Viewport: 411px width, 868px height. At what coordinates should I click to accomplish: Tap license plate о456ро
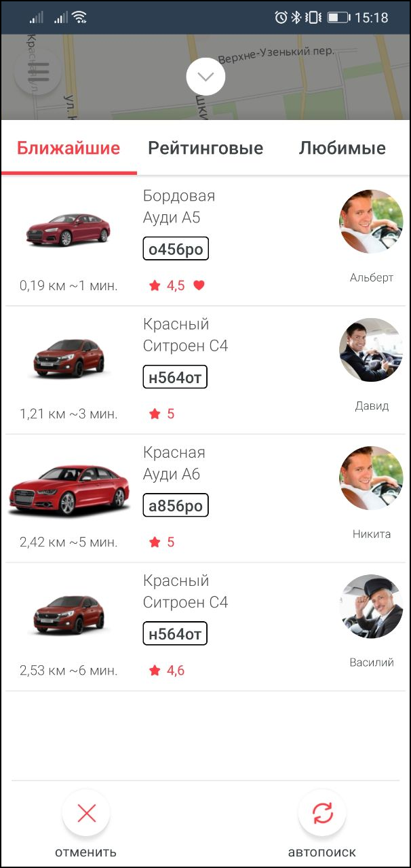176,249
